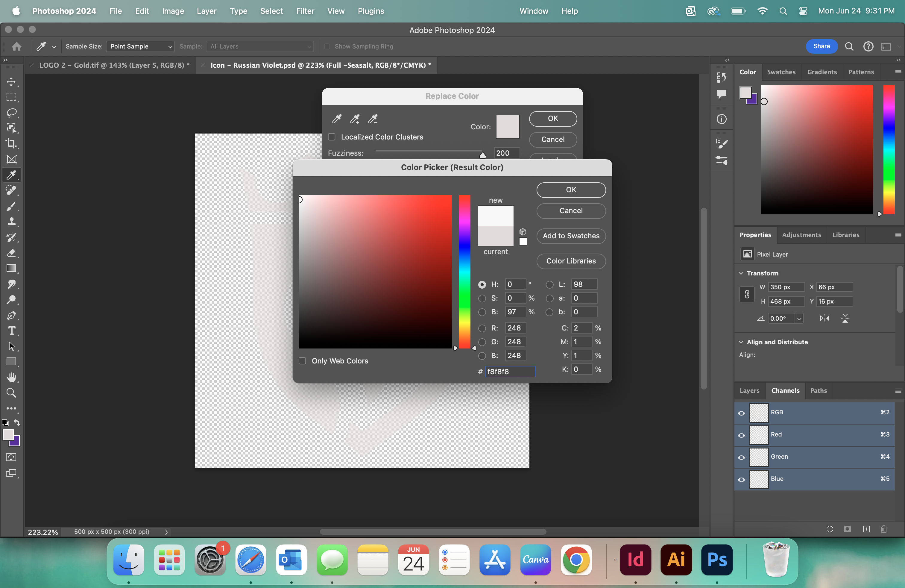This screenshot has height=588, width=905.
Task: Open Photoshop from the Dock
Action: tap(716, 560)
